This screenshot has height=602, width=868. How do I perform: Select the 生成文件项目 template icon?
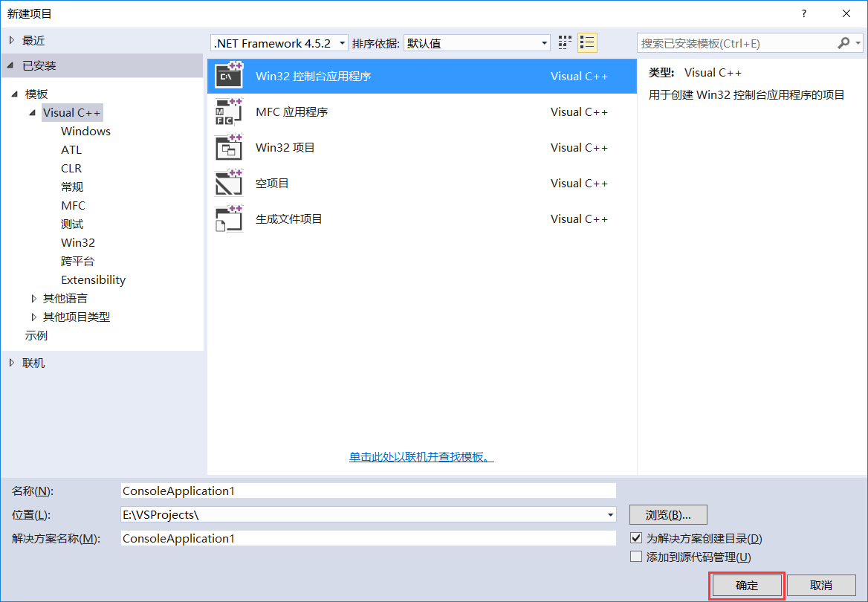coord(229,219)
